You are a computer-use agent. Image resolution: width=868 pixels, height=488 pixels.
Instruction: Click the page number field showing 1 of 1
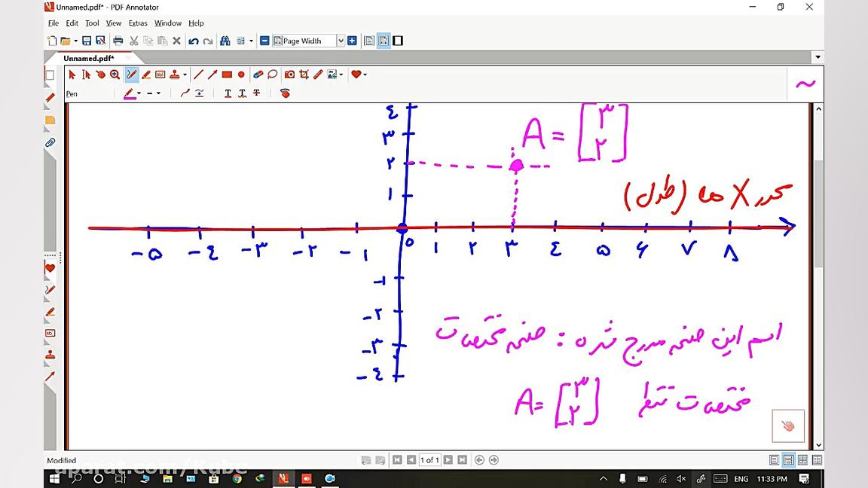[429, 460]
